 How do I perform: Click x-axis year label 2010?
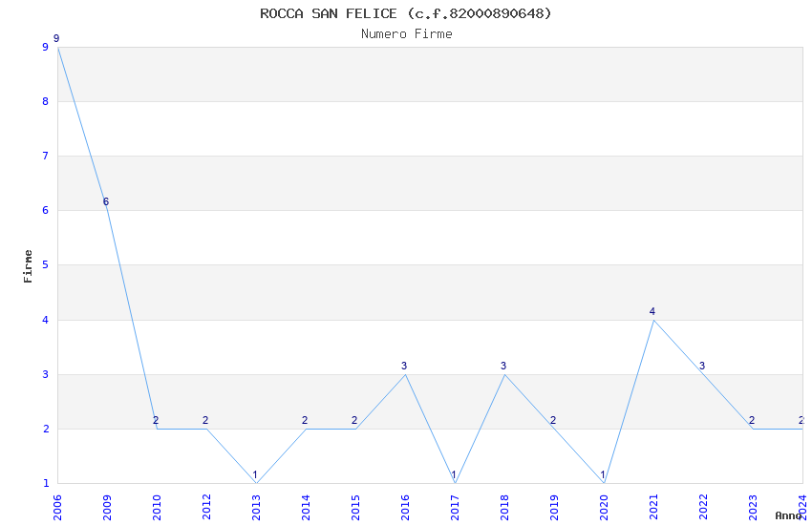click(x=157, y=507)
